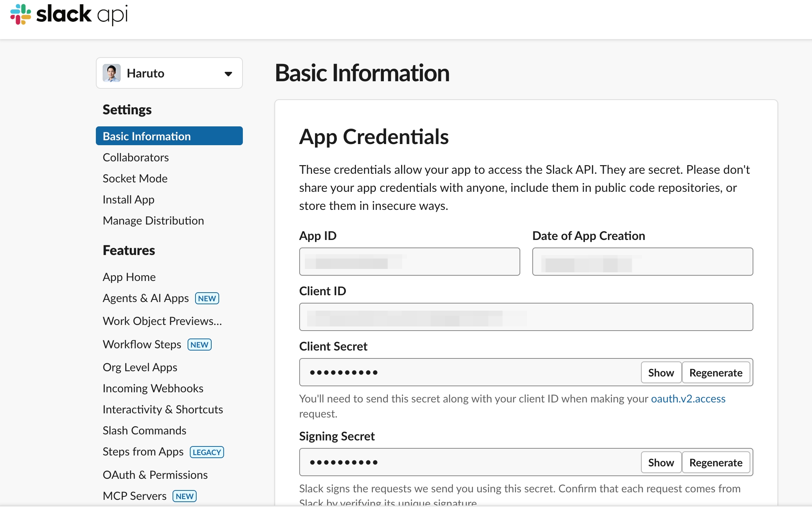The width and height of the screenshot is (812, 507).
Task: Click the Features section heading
Action: 129,250
